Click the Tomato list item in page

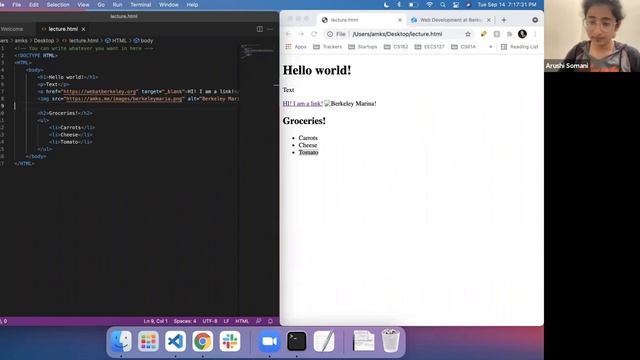click(x=308, y=152)
